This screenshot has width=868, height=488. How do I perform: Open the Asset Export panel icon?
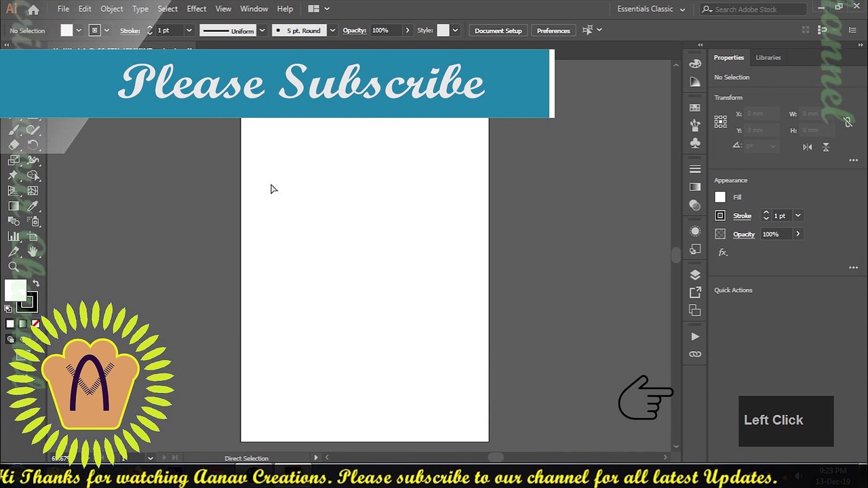pyautogui.click(x=695, y=292)
